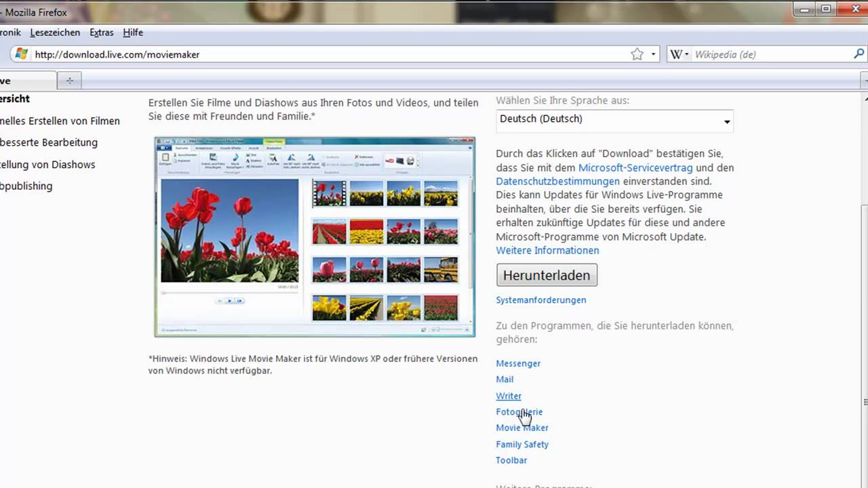Click the bookmark star icon in URL bar
Image resolution: width=868 pixels, height=488 pixels.
tap(637, 54)
